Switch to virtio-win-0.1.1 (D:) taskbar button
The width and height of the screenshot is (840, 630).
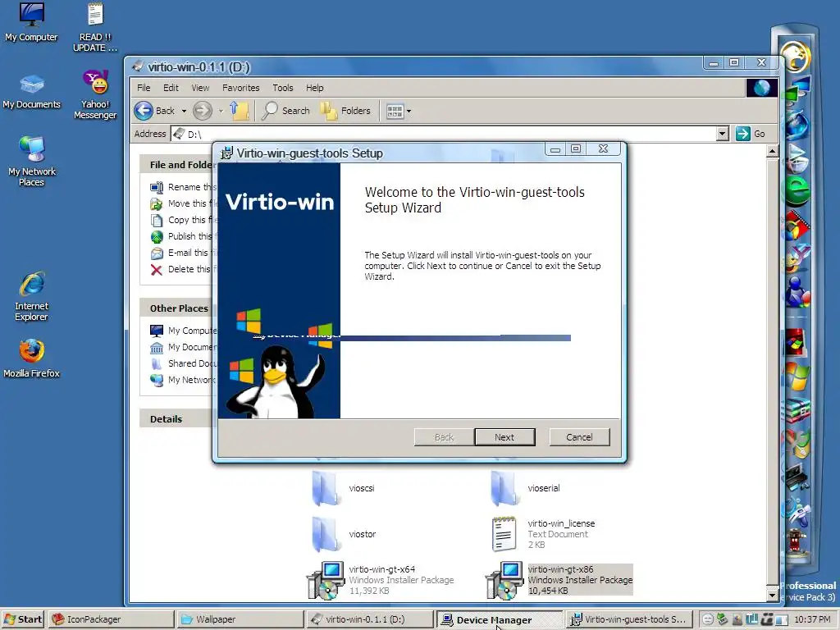(370, 619)
